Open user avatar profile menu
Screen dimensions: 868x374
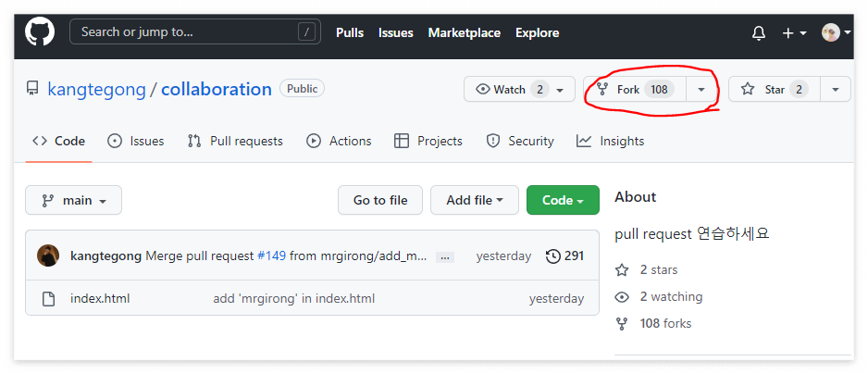[x=836, y=32]
